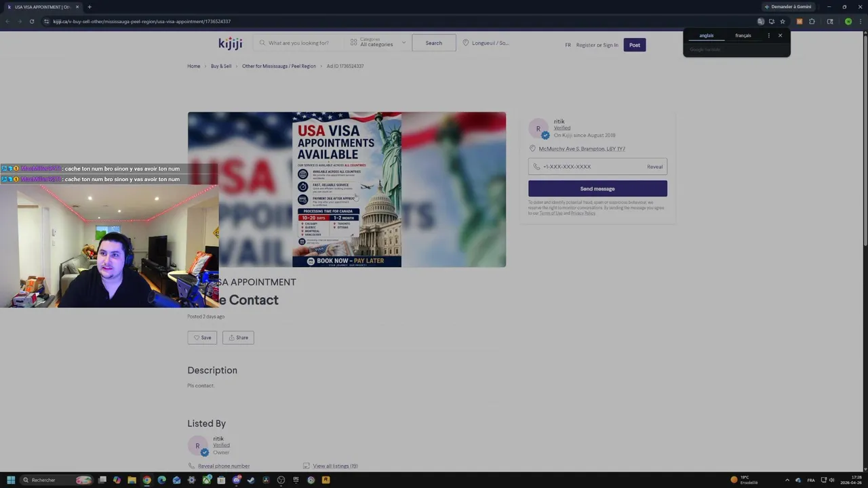Click 'Reveal phone number' under Listed By

pyautogui.click(x=223, y=466)
